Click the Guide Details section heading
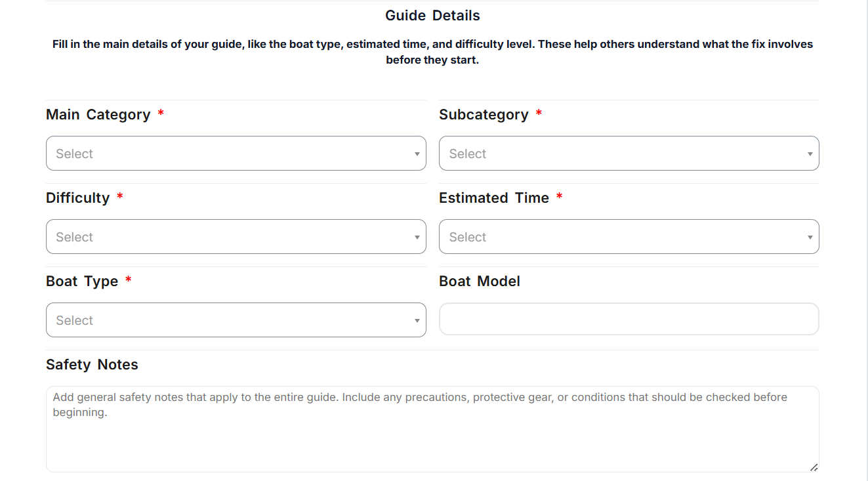This screenshot has width=868, height=481. pos(432,16)
